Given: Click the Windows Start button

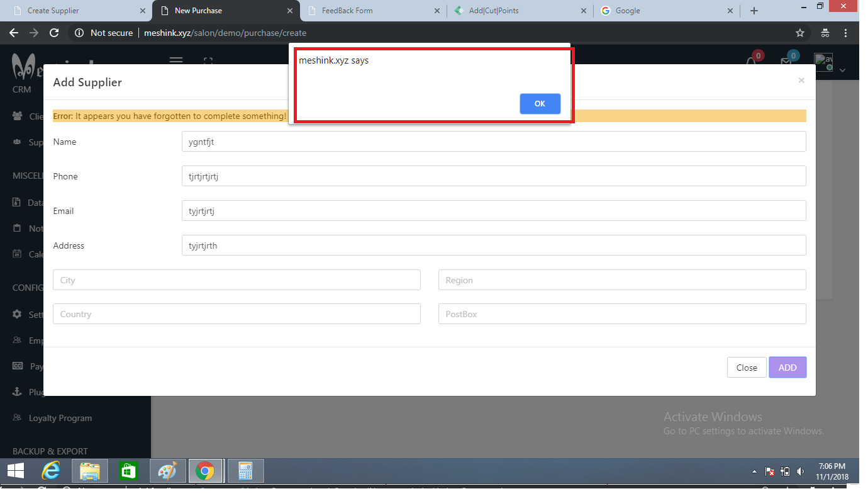Looking at the screenshot, I should (x=16, y=471).
